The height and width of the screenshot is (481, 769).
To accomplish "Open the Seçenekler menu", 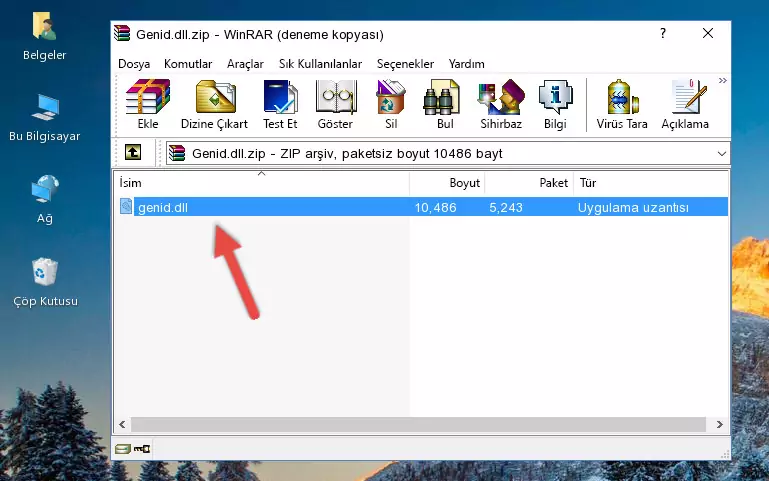I will (x=405, y=64).
